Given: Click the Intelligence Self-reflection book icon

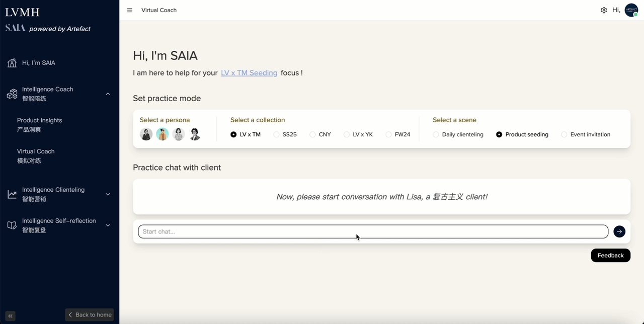Looking at the screenshot, I should coord(12,225).
